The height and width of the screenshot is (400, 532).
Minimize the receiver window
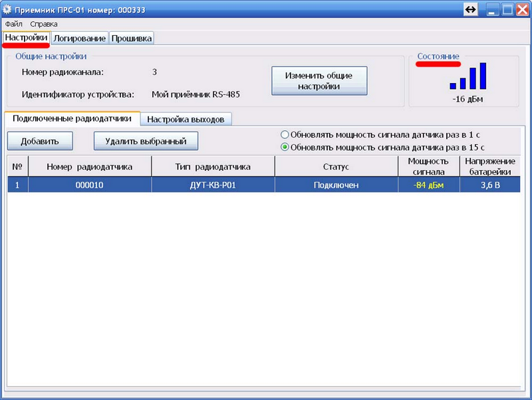coord(493,9)
